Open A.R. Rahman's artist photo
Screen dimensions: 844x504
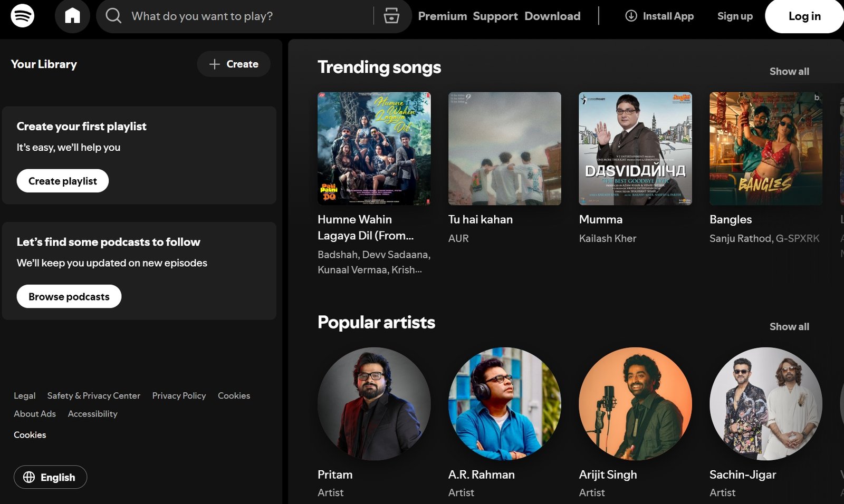[505, 404]
